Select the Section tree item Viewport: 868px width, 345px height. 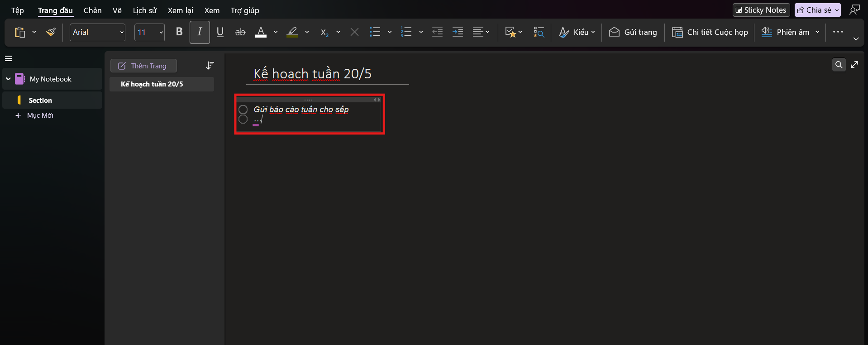point(52,100)
